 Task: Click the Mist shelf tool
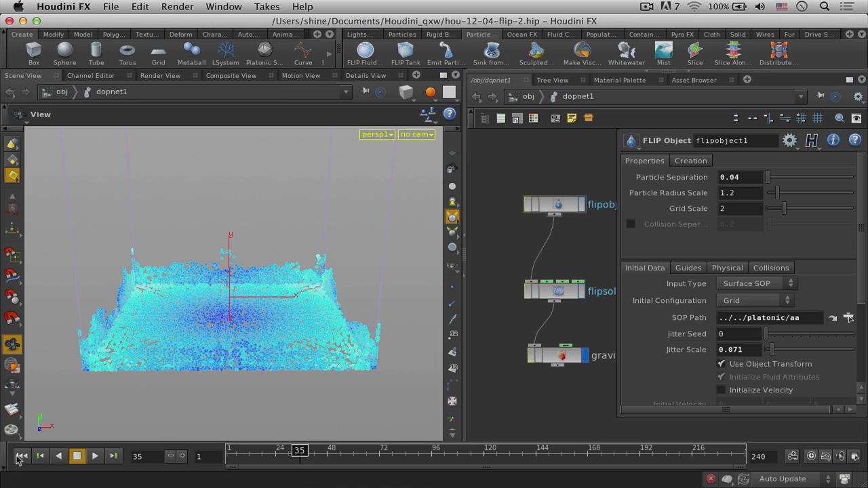tap(663, 54)
